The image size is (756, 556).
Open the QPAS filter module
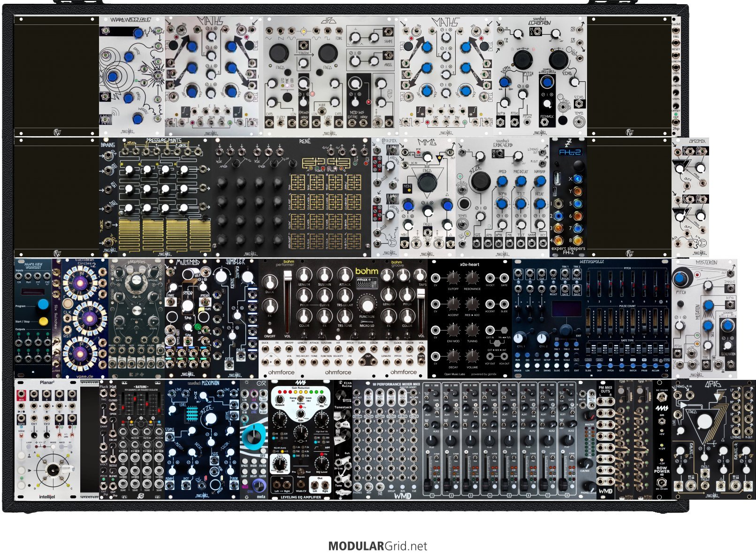coord(714,440)
